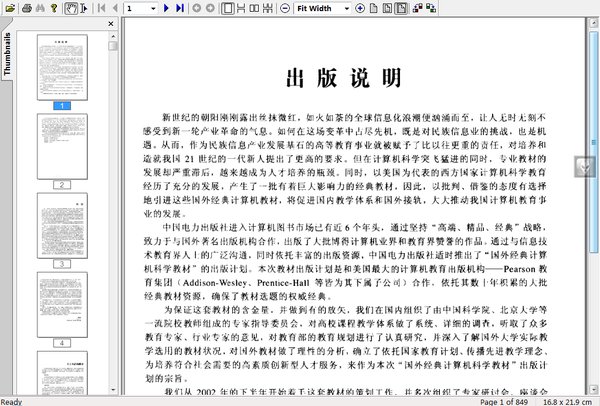Open a file with the folder icon
Image resolution: width=600 pixels, height=406 pixels.
pos(10,8)
